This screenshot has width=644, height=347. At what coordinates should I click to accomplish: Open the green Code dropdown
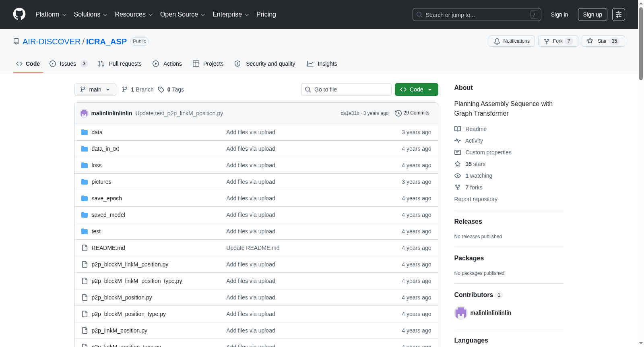coord(417,89)
